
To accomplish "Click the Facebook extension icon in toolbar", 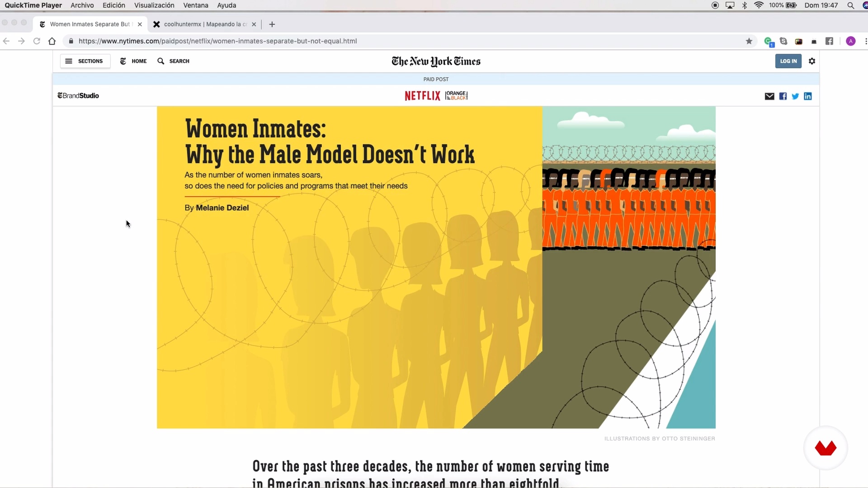I will click(x=829, y=41).
